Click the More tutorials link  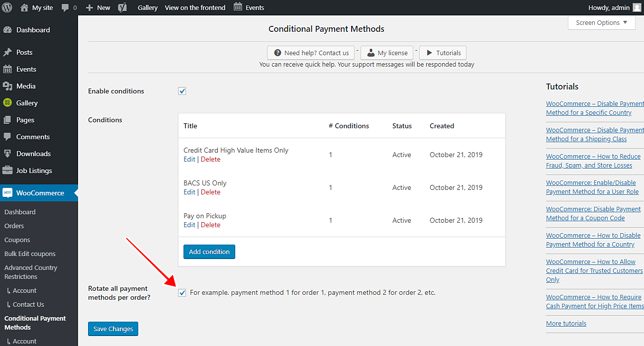pos(566,323)
